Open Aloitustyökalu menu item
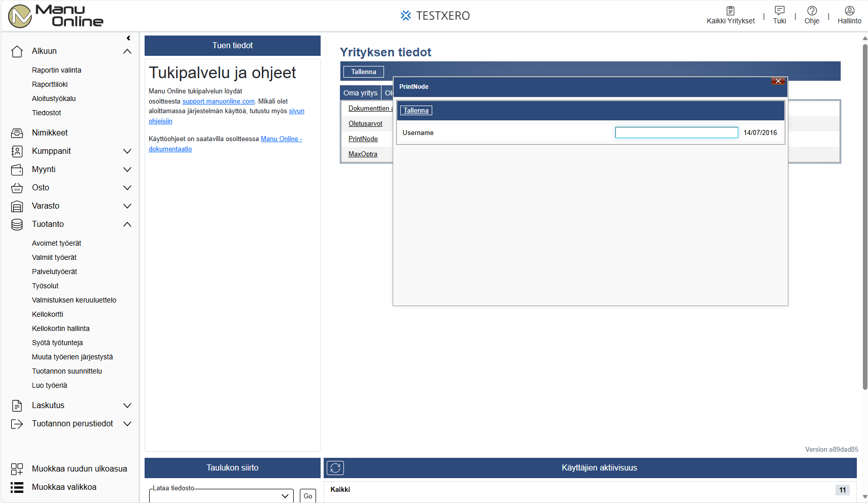Screen dimensions: 868x503 click(x=54, y=98)
